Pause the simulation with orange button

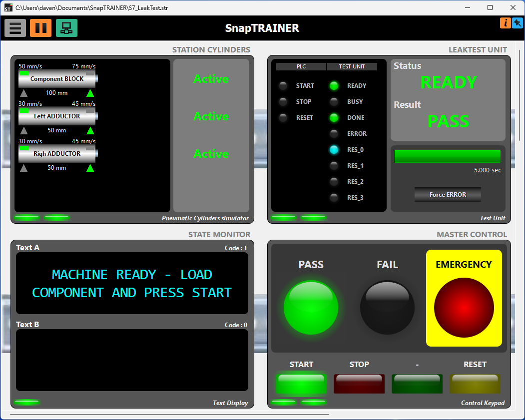(41, 28)
